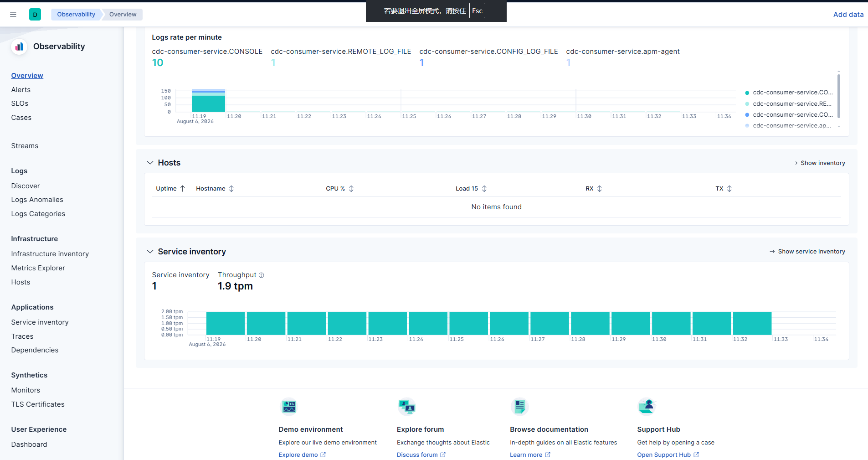Click the light teal REMOTE legend color dot
868x460 pixels.
click(x=747, y=104)
